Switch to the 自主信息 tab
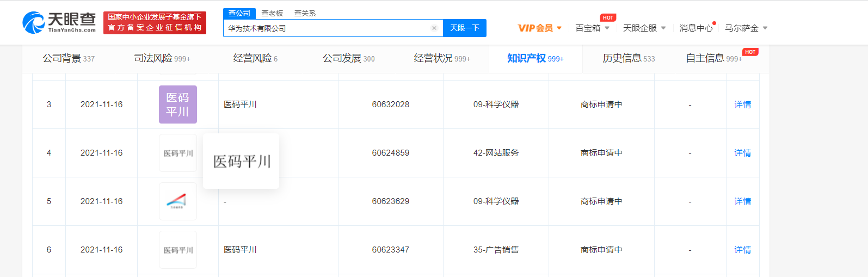This screenshot has width=868, height=277. click(714, 58)
